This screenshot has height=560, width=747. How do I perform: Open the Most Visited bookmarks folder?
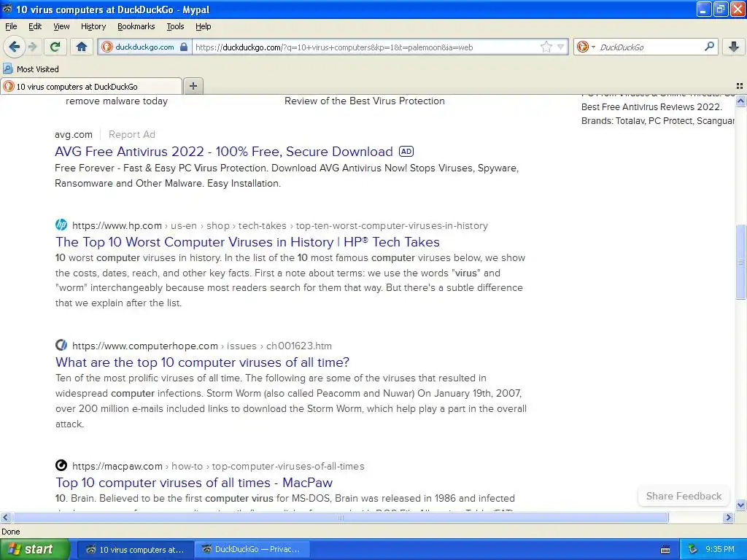pos(31,69)
